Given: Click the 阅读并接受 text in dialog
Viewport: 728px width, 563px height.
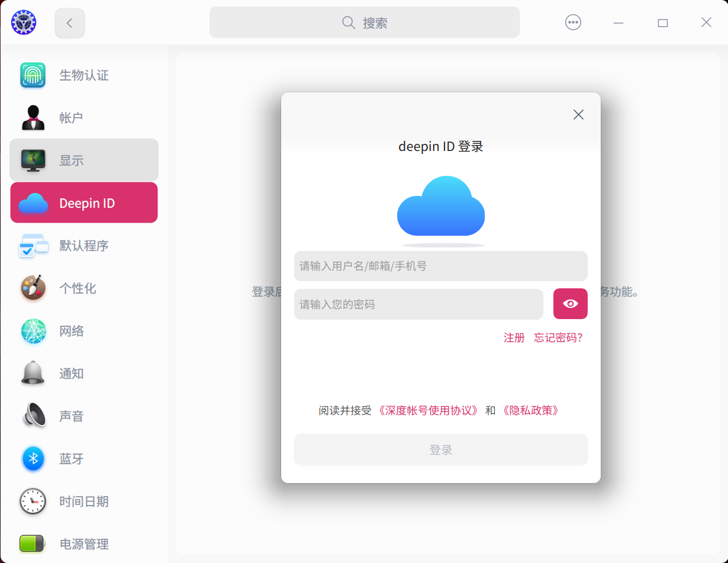Looking at the screenshot, I should click(x=345, y=410).
